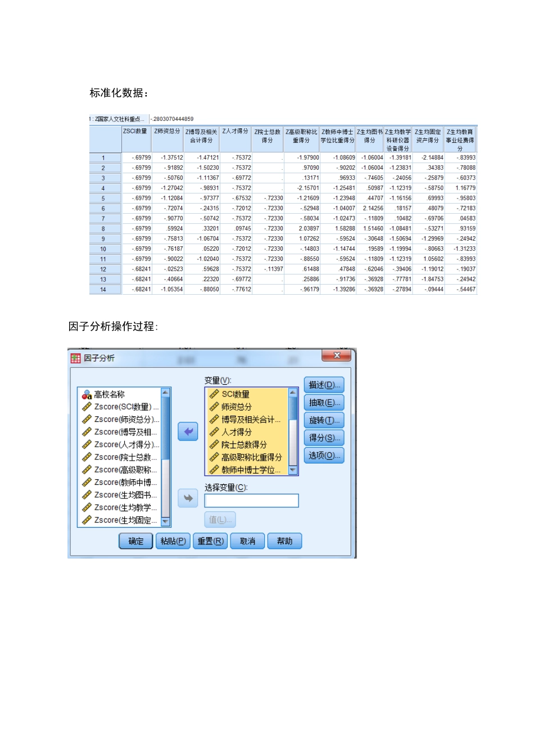Click the Z师资总分 column header

[168, 139]
